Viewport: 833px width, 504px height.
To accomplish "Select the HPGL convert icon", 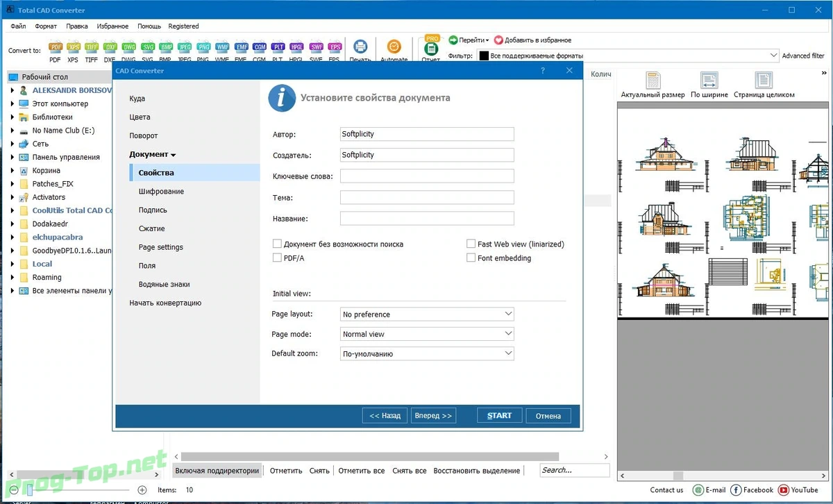I will 297,48.
